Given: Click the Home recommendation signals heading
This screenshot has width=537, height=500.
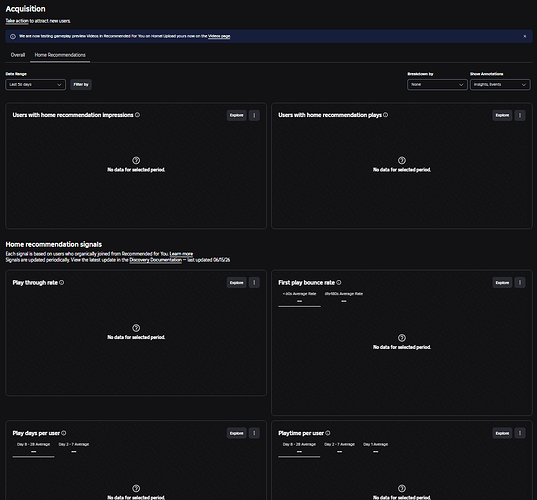Looking at the screenshot, I should pos(54,244).
